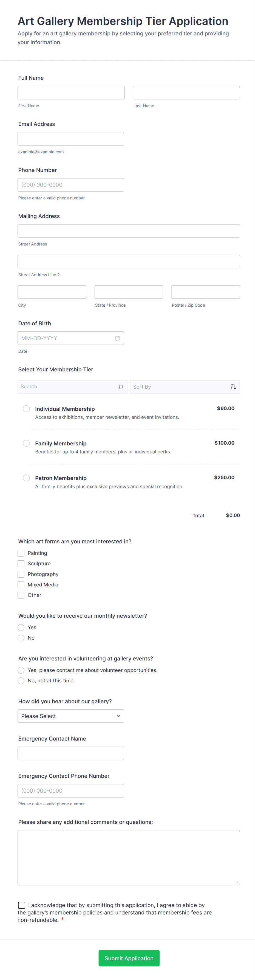This screenshot has height=980, width=255.
Task: Check the membership policies acknowledgement checkbox
Action: (22, 905)
